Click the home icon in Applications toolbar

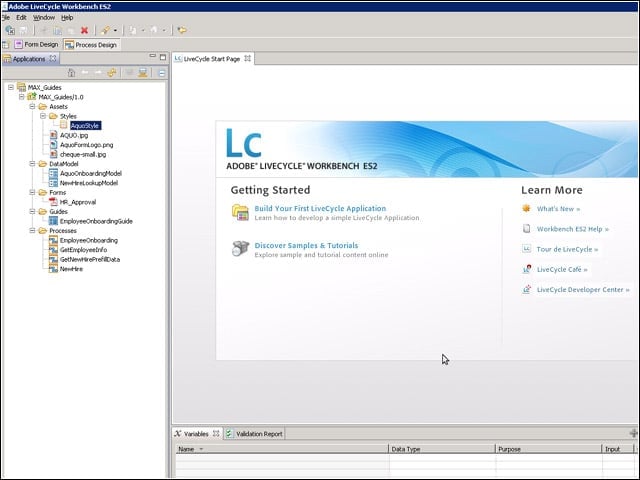(x=71, y=73)
